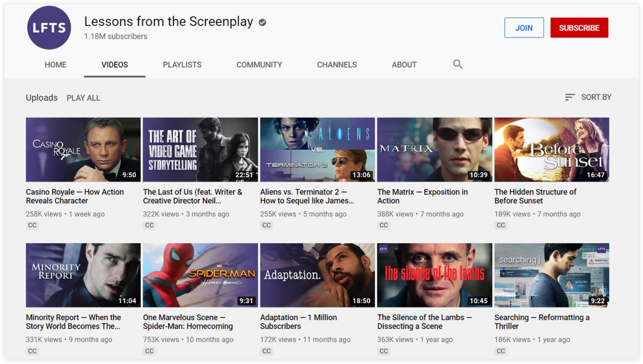Open the Aliens vs. Terminator 2 thumbnail
Screen dimensions: 643x364
(x=318, y=150)
